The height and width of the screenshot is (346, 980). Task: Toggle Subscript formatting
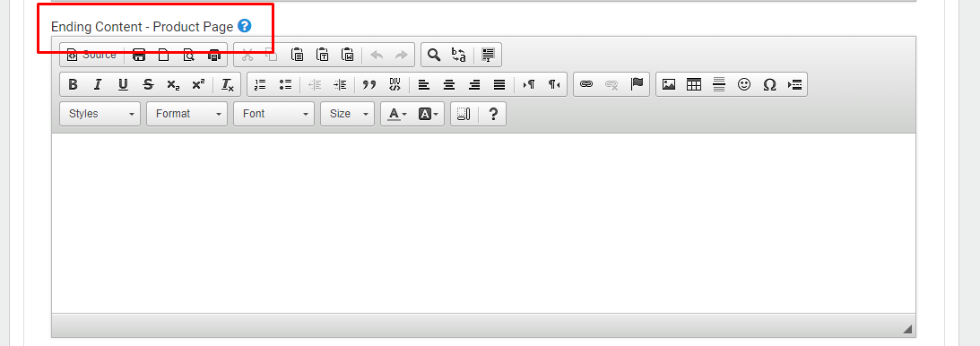(173, 84)
